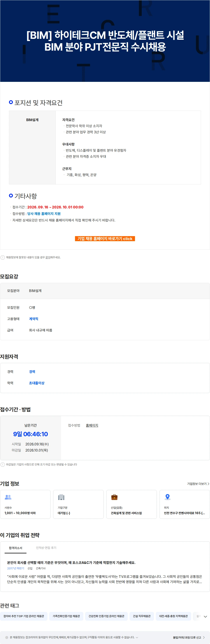Click the 회사 내규에 따름 salary value
Image resolution: width=210 pixels, height=644 pixels.
coord(41,330)
